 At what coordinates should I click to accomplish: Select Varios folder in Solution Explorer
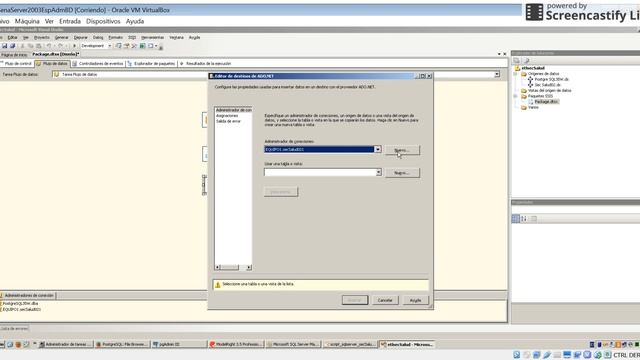(533, 107)
